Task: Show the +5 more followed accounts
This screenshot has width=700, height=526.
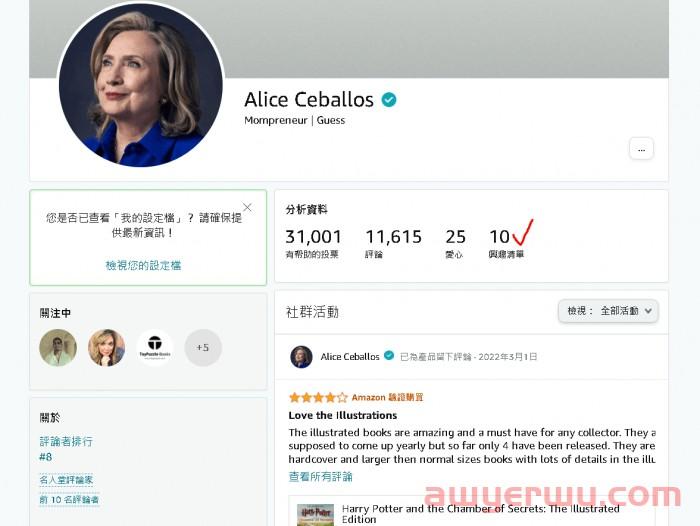Action: coord(203,347)
